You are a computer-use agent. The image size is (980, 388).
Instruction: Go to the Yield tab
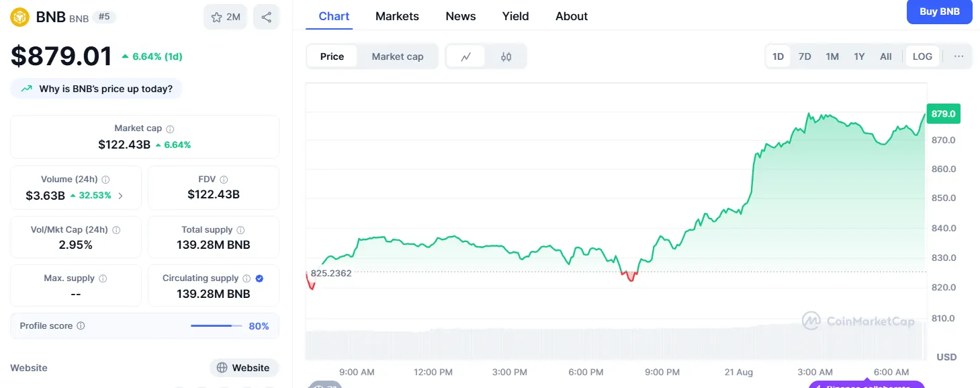pyautogui.click(x=515, y=16)
